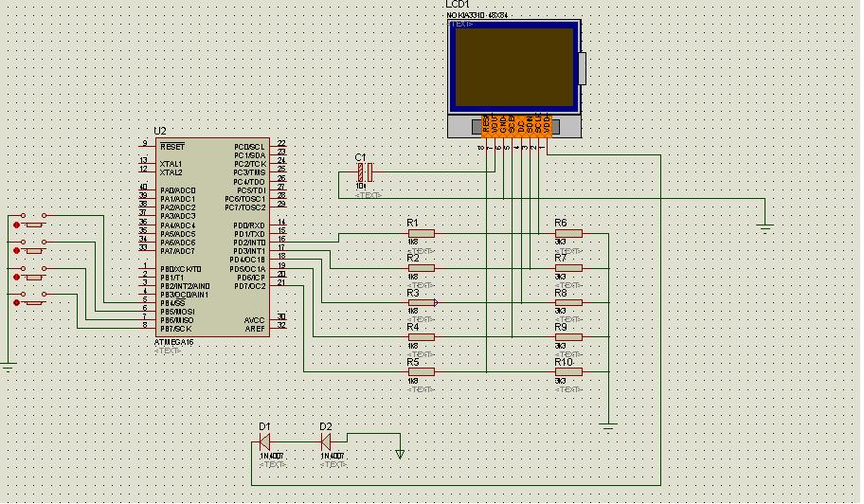Screen dimensions: 864x504
Task: Toggle red latch dot of the PB6/MISO switch
Action: [x=16, y=277]
